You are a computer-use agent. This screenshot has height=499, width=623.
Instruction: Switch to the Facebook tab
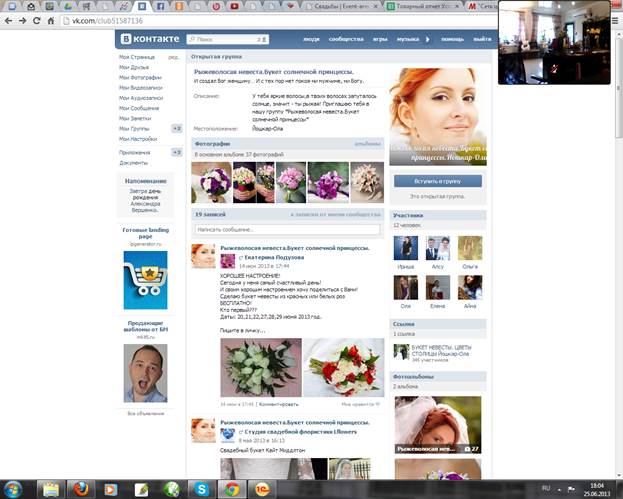(x=161, y=6)
